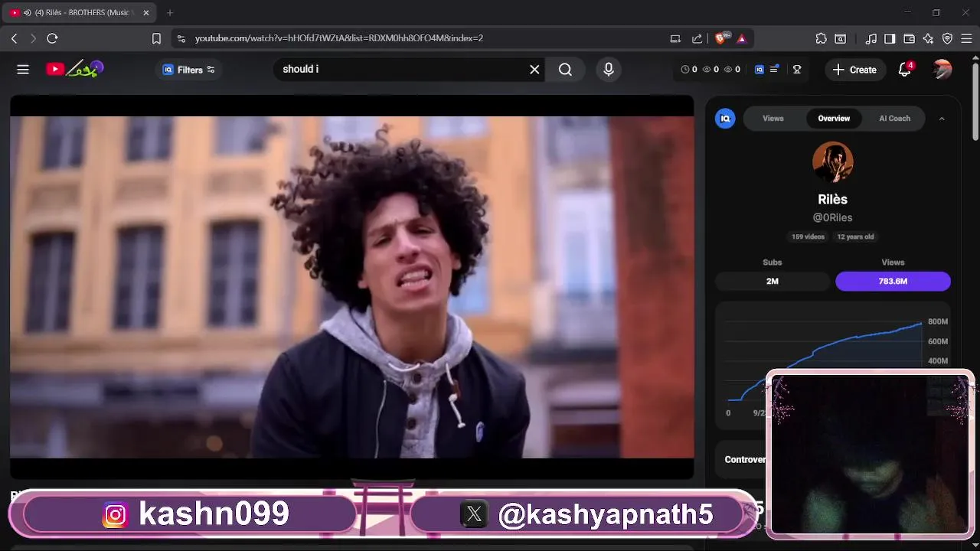Image resolution: width=980 pixels, height=551 pixels.
Task: Open the account avatar menu
Action: tap(942, 70)
